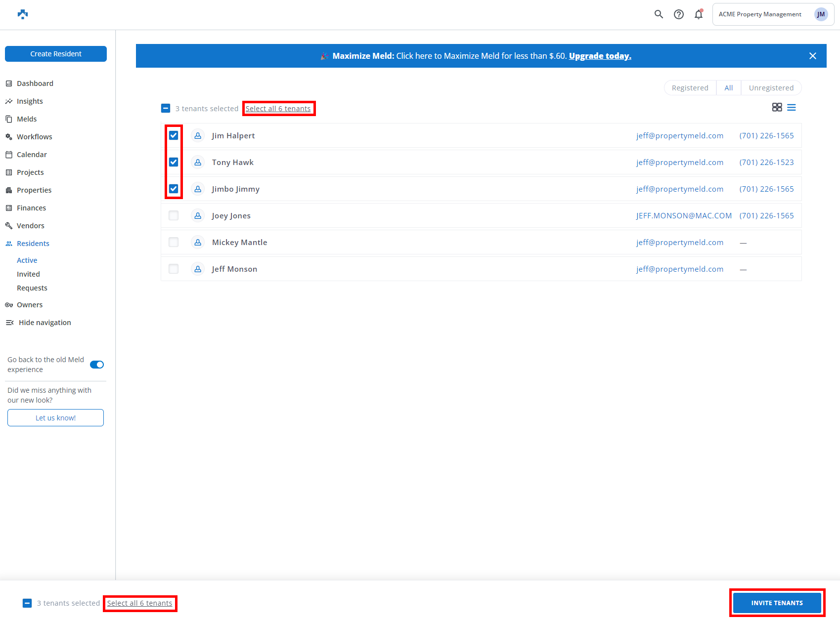
Task: Click the Upgrade today link
Action: coord(600,56)
